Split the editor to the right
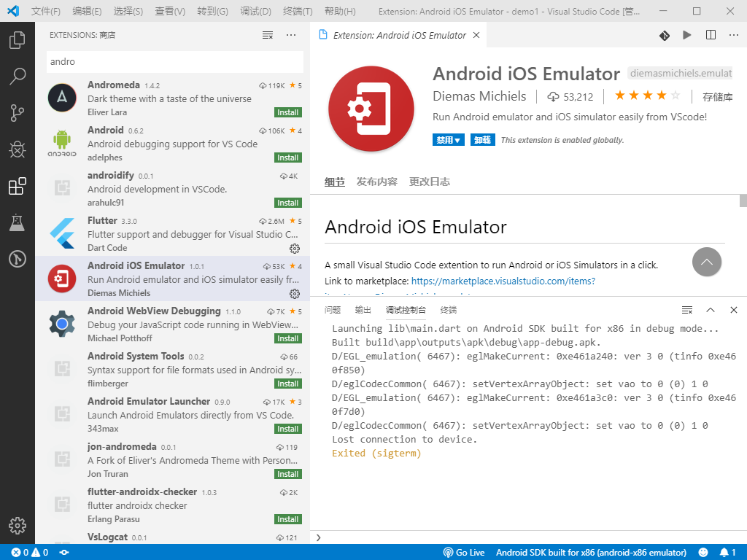 (x=711, y=35)
